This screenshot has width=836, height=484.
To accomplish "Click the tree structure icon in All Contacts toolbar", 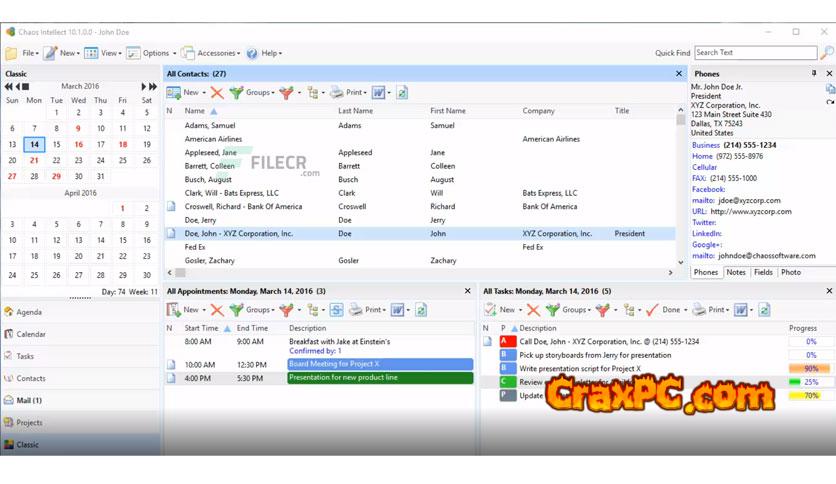I will click(x=313, y=93).
